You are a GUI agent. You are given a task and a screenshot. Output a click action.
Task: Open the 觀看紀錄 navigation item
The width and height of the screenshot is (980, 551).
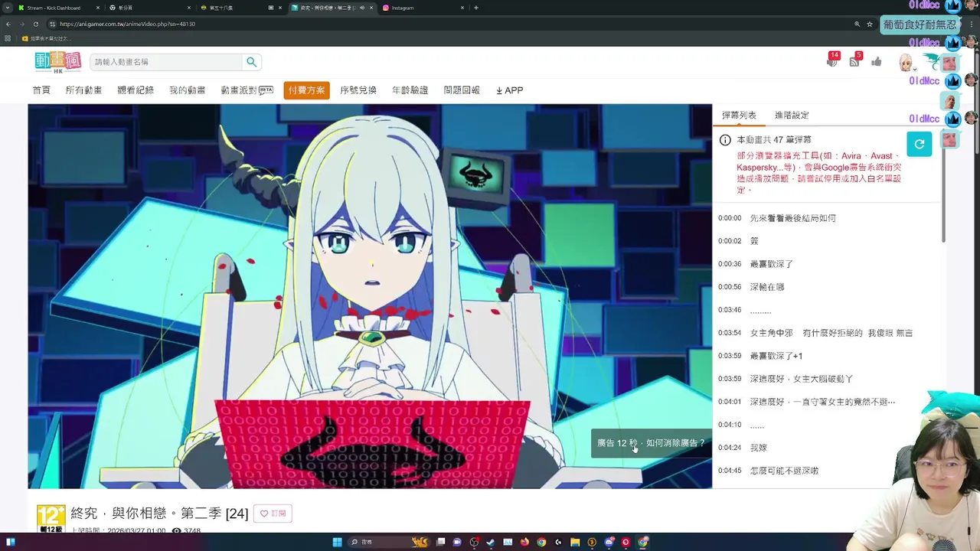click(136, 90)
